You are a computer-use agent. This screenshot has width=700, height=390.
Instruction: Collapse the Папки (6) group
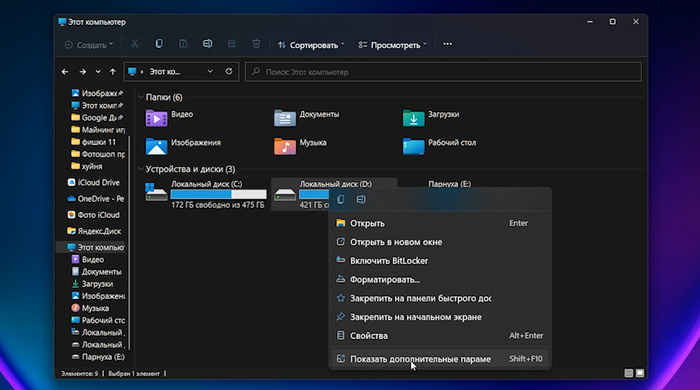(x=141, y=97)
